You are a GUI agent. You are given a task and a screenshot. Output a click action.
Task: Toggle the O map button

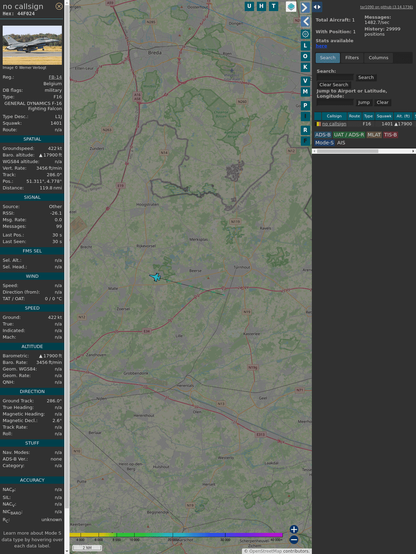[x=305, y=56]
